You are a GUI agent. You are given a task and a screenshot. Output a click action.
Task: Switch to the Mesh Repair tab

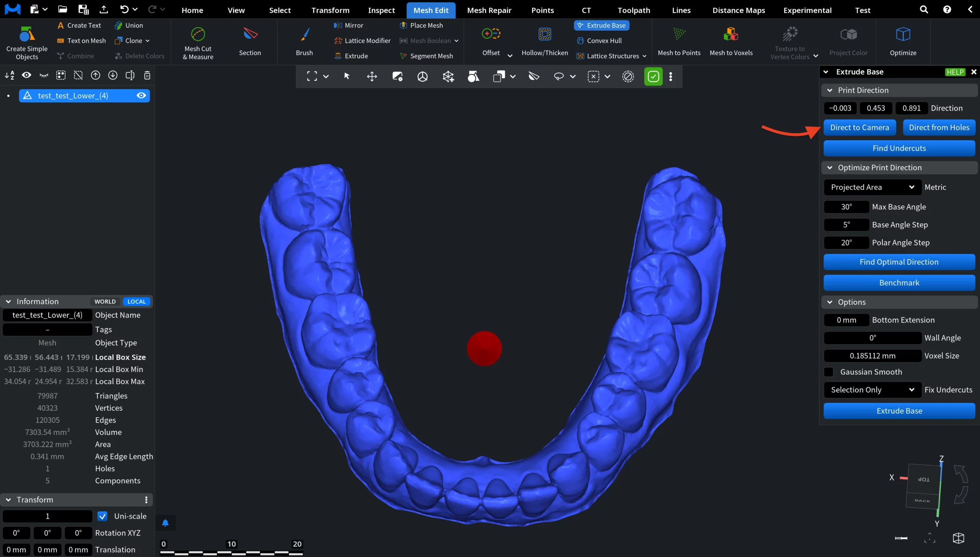click(489, 10)
